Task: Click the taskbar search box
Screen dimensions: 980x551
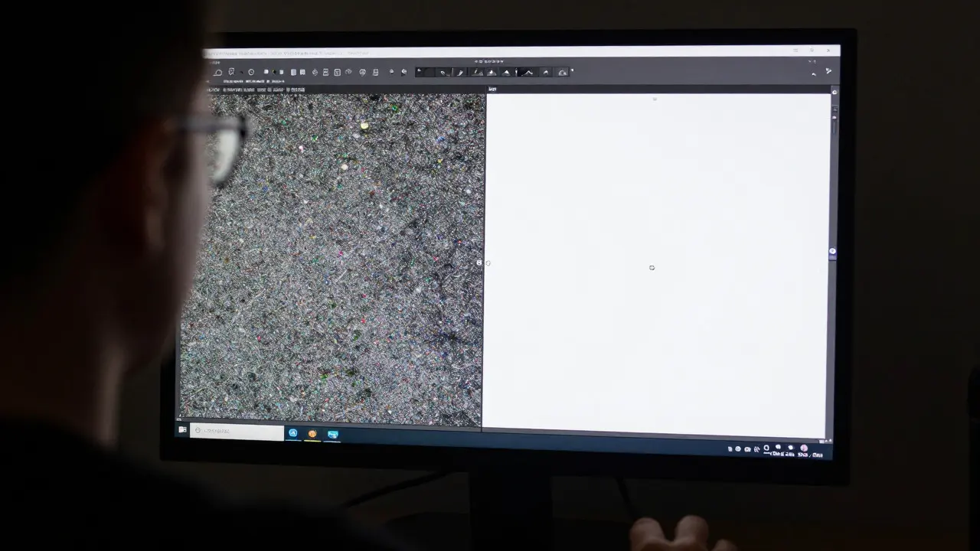Action: (237, 431)
